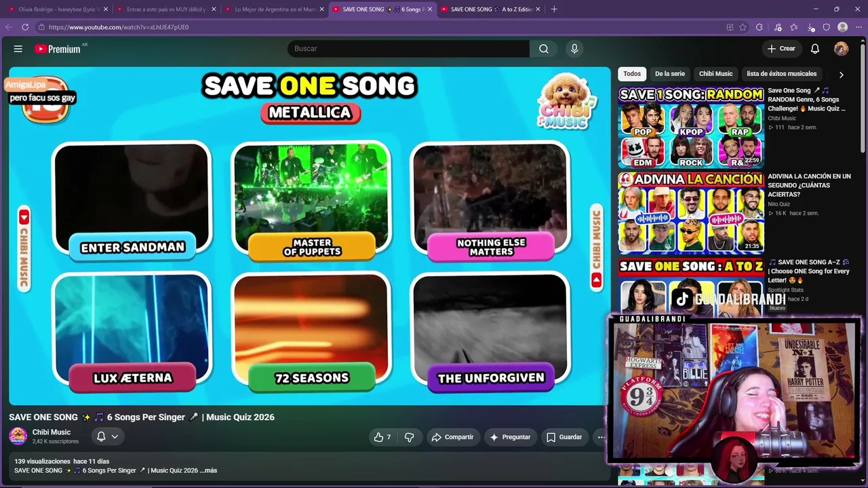Close the 'Lo Mejor de Argentina' tab
868x488 pixels.
point(322,9)
